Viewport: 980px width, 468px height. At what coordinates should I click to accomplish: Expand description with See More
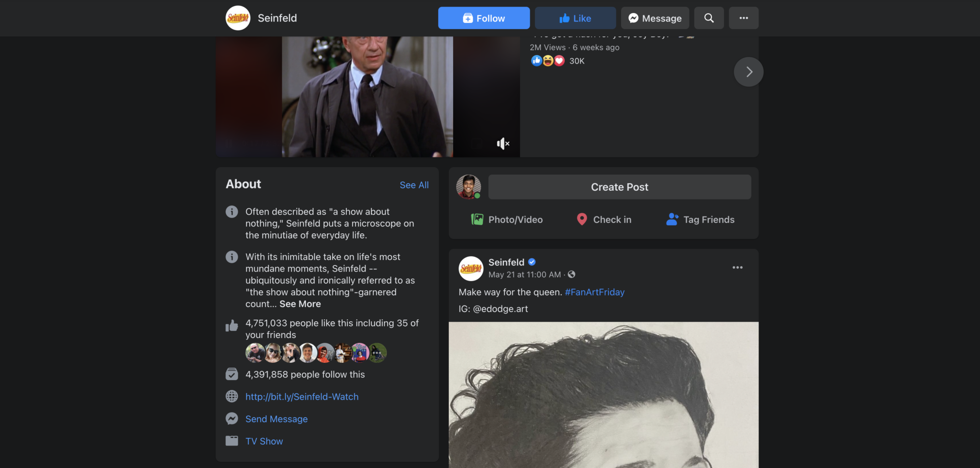coord(300,304)
